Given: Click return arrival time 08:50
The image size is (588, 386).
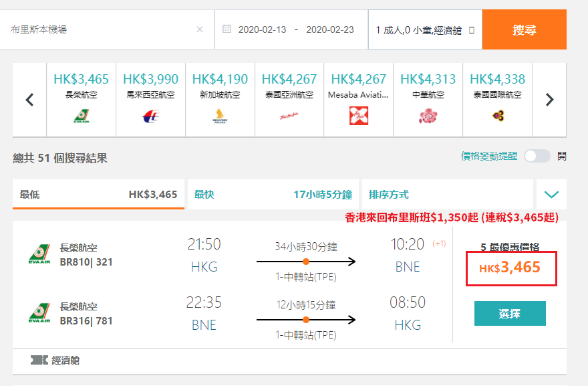Looking at the screenshot, I should point(408,302).
